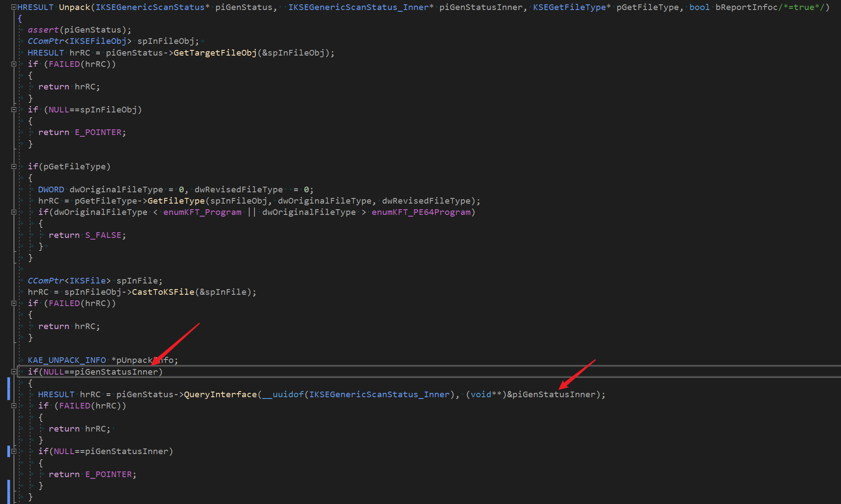Click the QueryInterface method name
841x504 pixels.
click(x=220, y=395)
